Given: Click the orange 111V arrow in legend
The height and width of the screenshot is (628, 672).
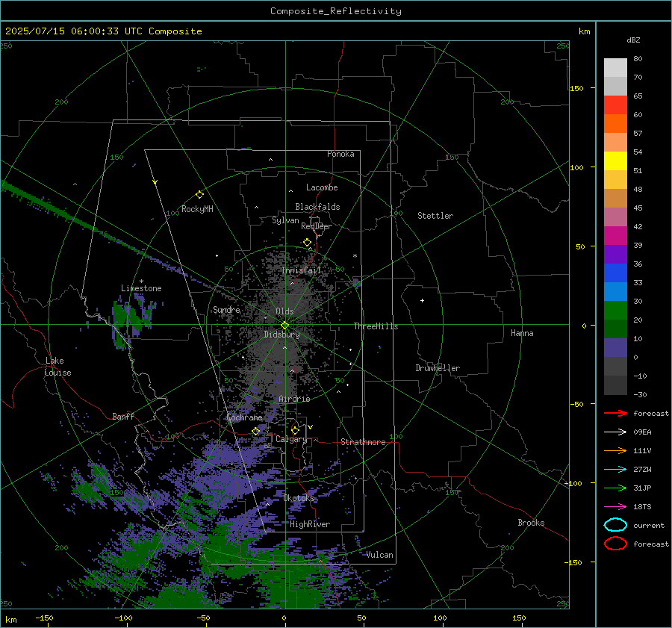Looking at the screenshot, I should point(615,450).
